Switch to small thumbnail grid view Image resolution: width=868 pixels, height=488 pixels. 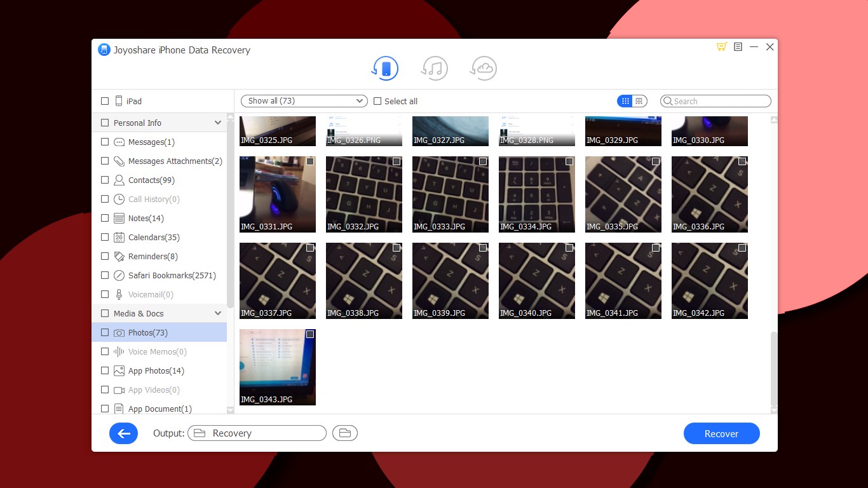tap(640, 101)
